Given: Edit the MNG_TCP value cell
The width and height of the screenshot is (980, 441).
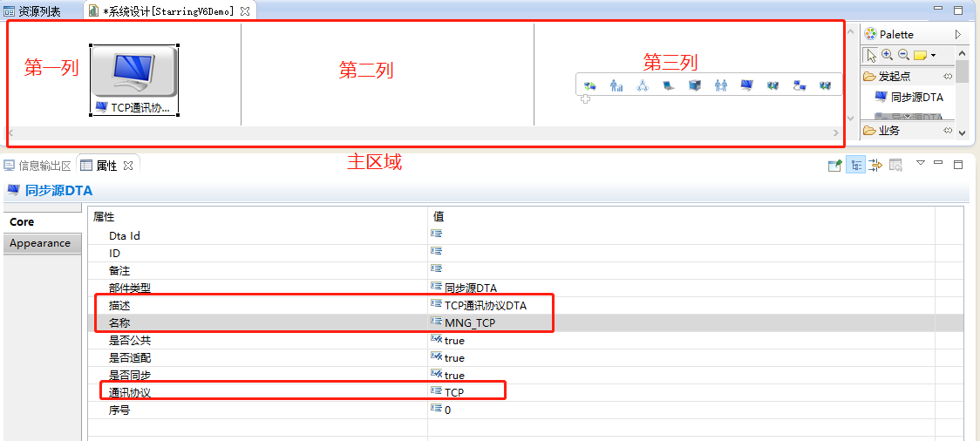Looking at the screenshot, I should pos(681,323).
